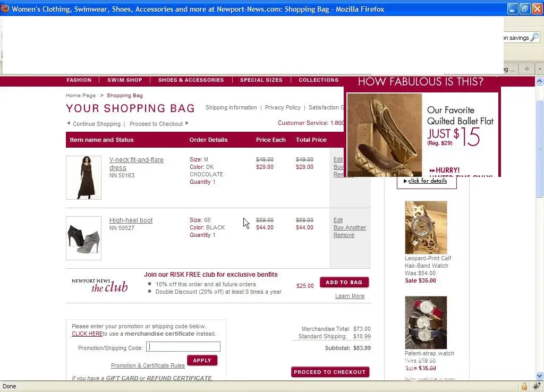Open the Shoes & Accessories menu
The height and width of the screenshot is (392, 544).
pyautogui.click(x=191, y=80)
